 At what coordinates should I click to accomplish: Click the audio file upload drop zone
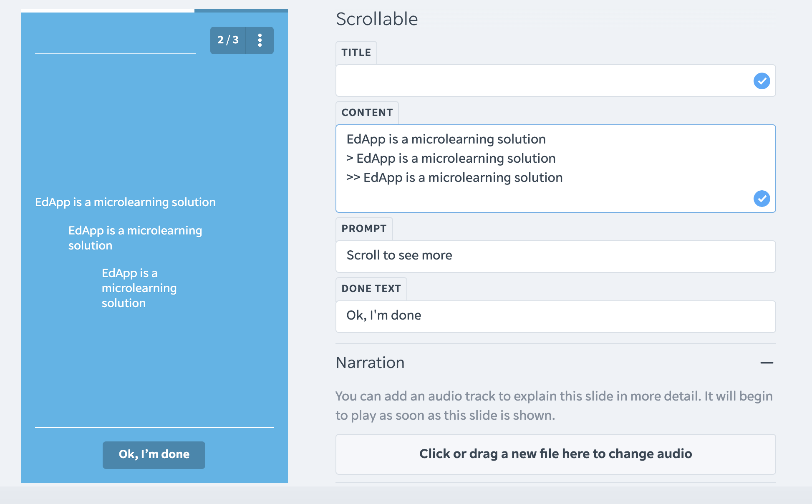[x=555, y=454]
